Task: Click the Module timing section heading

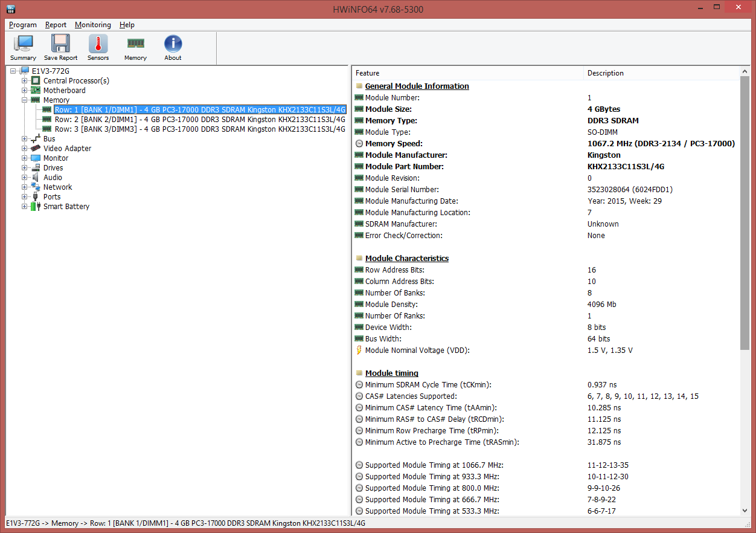Action: pos(391,373)
